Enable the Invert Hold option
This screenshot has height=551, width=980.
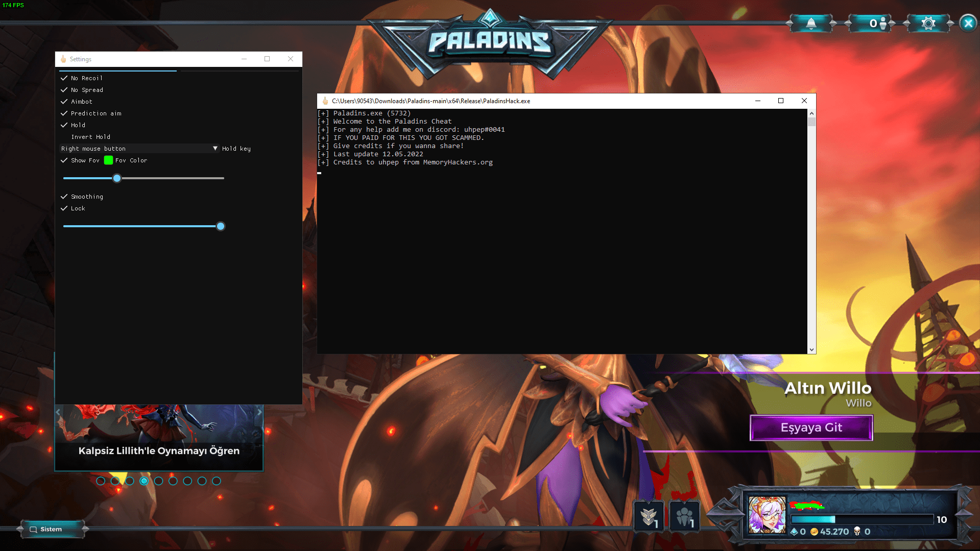(x=64, y=137)
